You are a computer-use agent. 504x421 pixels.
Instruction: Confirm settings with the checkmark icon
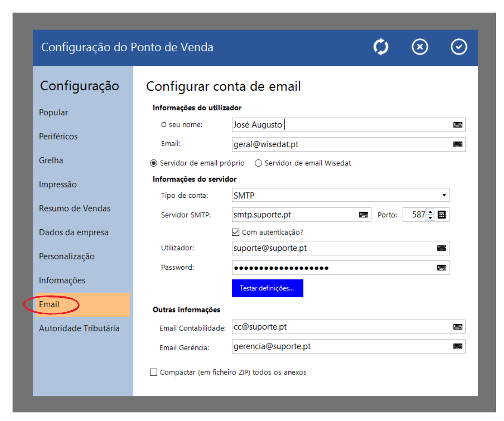(x=458, y=47)
